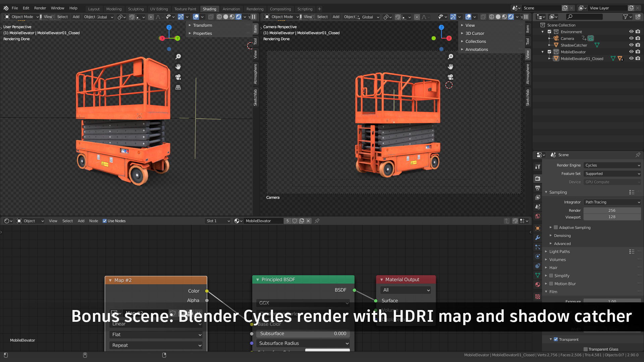
Task: Enable Adaptive Sampling checkbox
Action: coord(556,228)
